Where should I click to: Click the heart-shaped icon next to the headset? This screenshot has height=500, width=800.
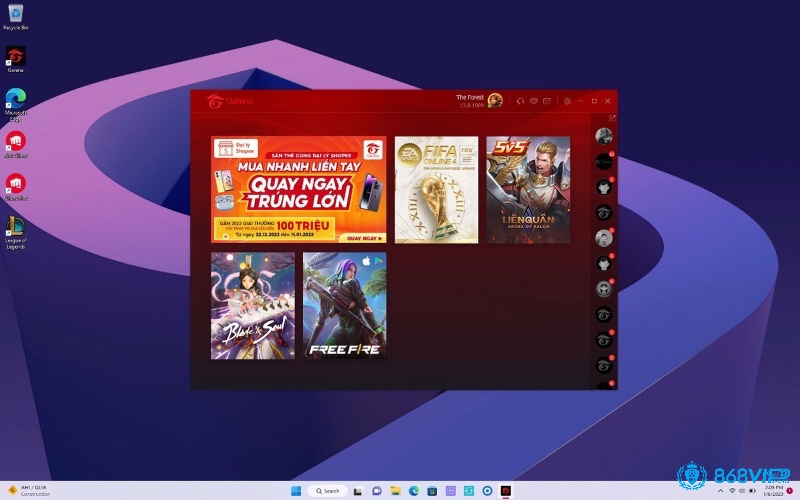534,101
